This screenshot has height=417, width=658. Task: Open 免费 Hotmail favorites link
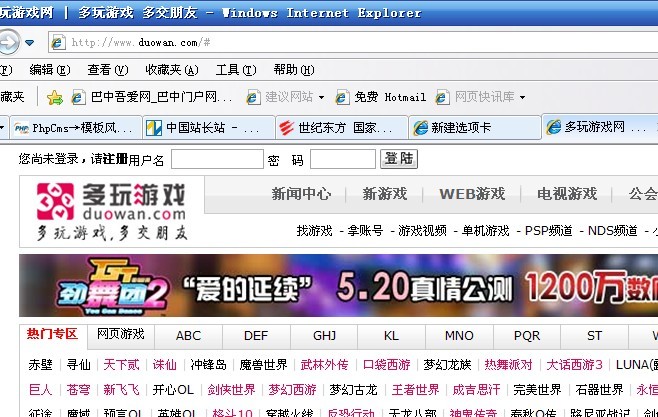[x=380, y=97]
